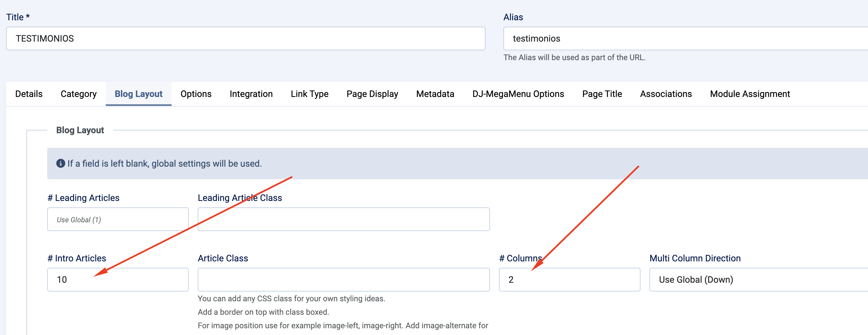Switch to the Link Type tab
This screenshot has height=335, width=868.
309,94
